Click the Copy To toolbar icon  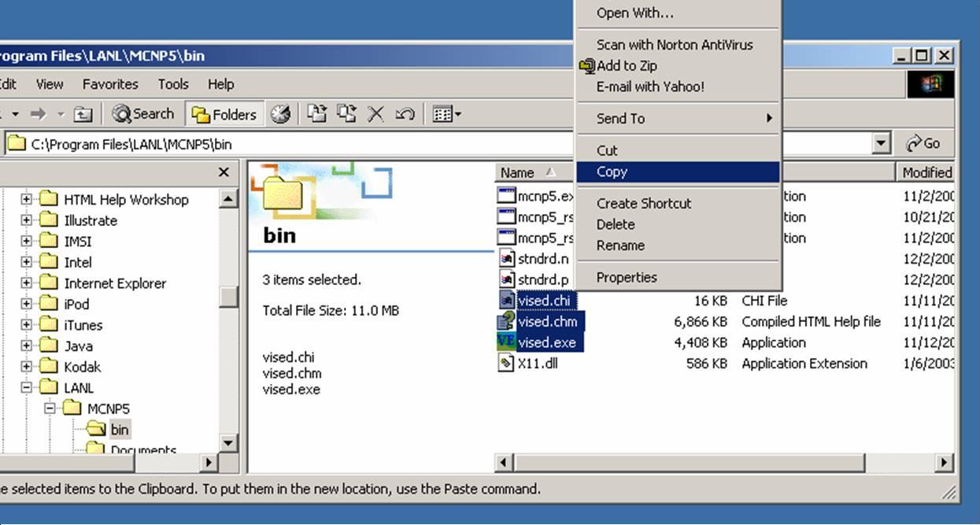point(346,114)
